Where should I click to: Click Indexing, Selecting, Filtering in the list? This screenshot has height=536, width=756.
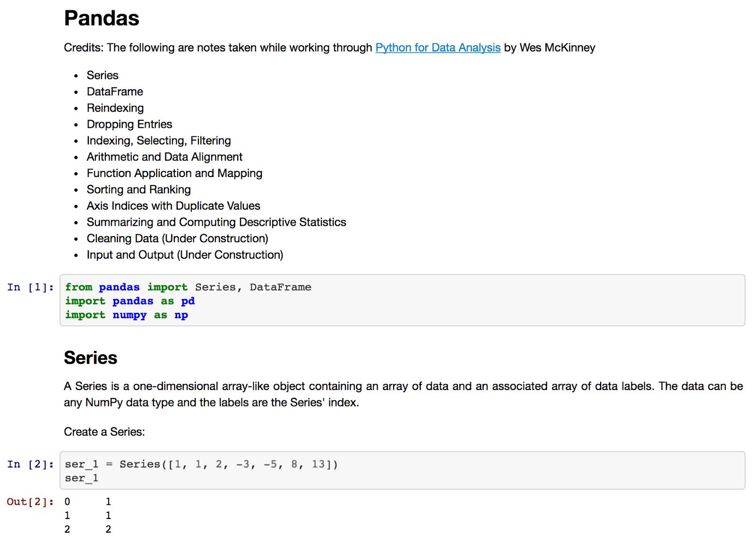[x=159, y=141]
